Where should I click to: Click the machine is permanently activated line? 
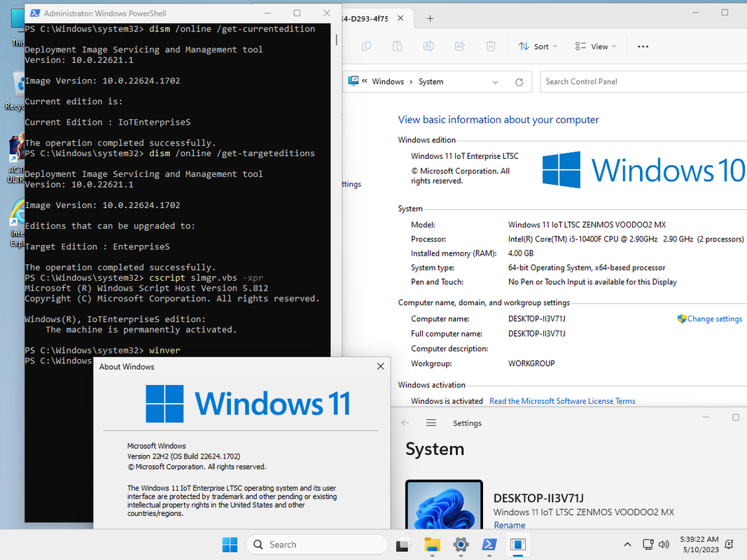click(141, 330)
